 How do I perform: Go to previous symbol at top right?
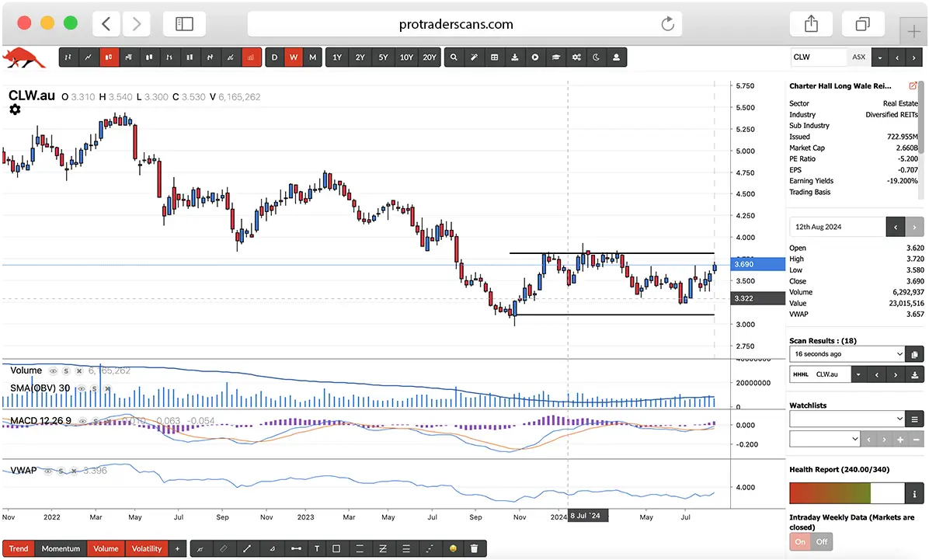tap(897, 57)
